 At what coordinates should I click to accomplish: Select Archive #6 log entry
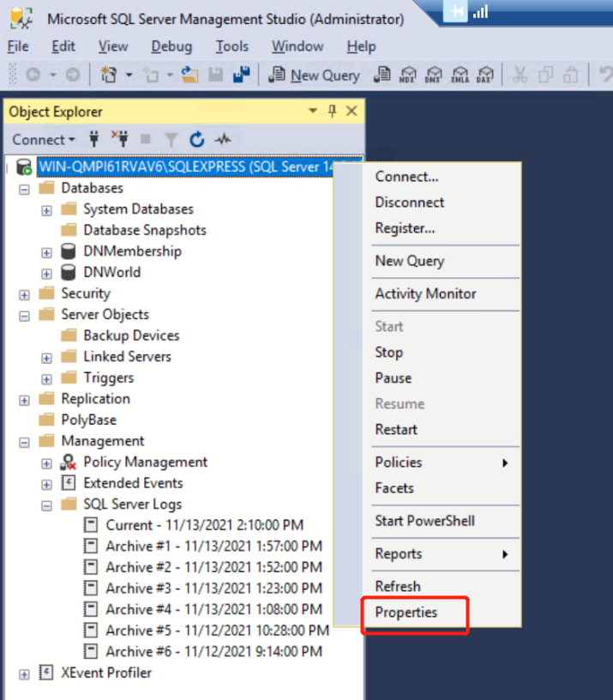[x=213, y=652]
